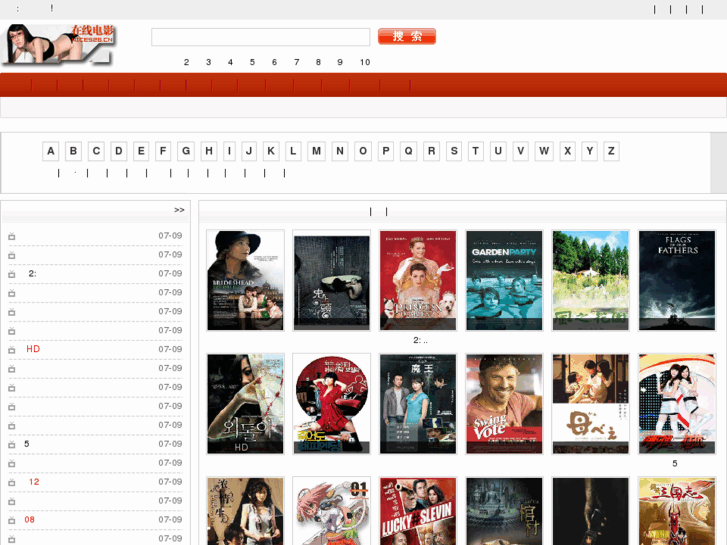Open hot search link number 2
The height and width of the screenshot is (545, 727).
tap(186, 62)
